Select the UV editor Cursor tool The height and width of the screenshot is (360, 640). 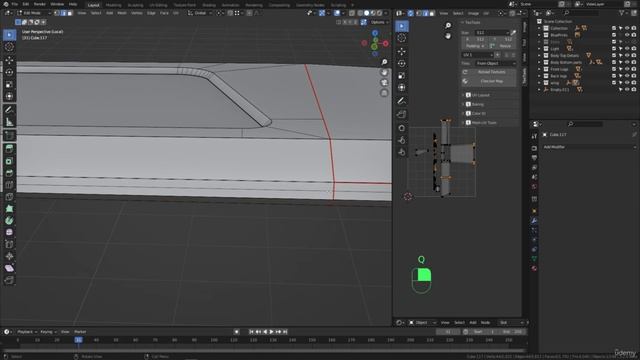point(402,38)
